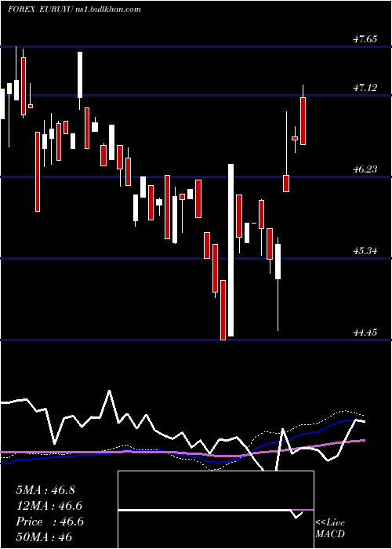The width and height of the screenshot is (392, 549).
Task: Click the 47.65 price level label
Action: click(x=365, y=39)
